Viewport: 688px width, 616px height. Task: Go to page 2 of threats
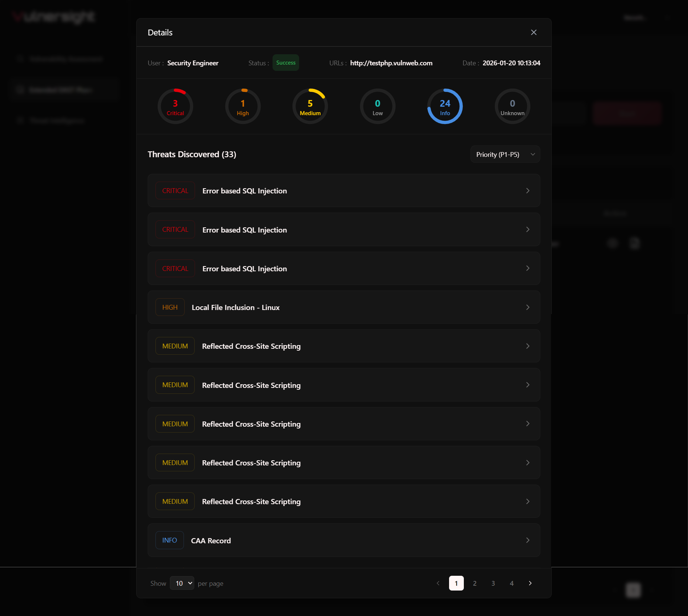click(475, 583)
